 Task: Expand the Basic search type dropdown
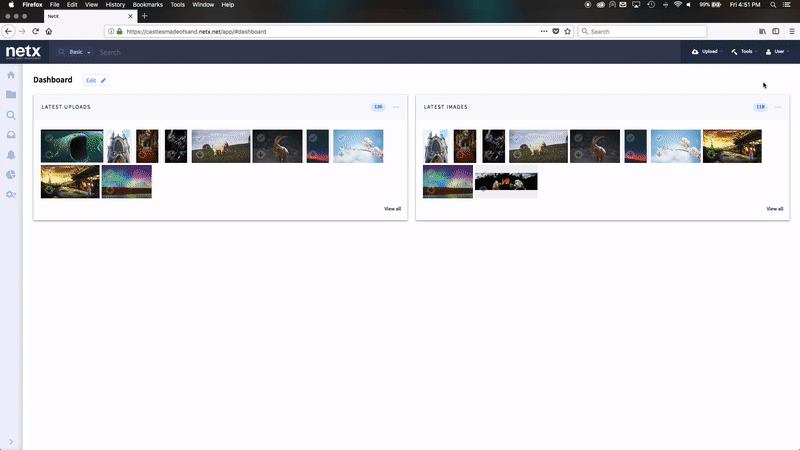click(75, 52)
